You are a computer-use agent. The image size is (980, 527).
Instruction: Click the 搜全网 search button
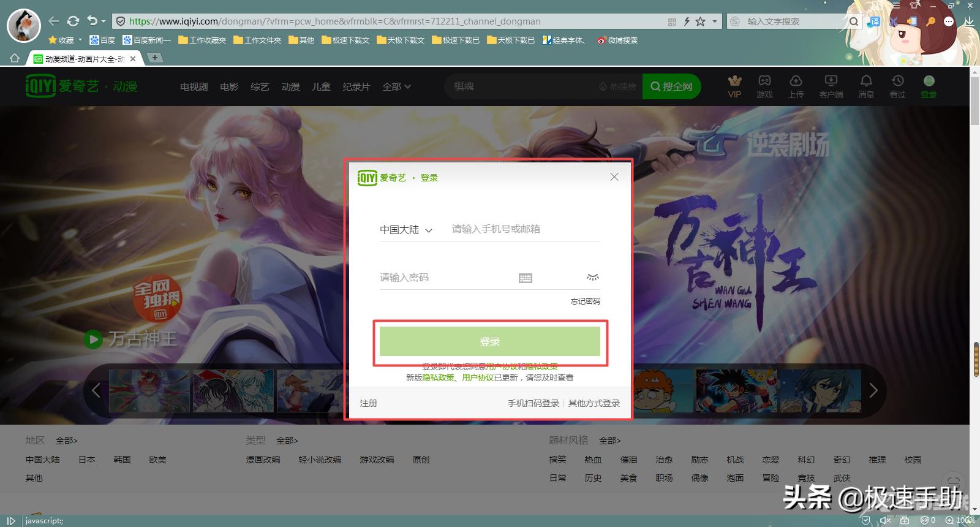click(671, 87)
